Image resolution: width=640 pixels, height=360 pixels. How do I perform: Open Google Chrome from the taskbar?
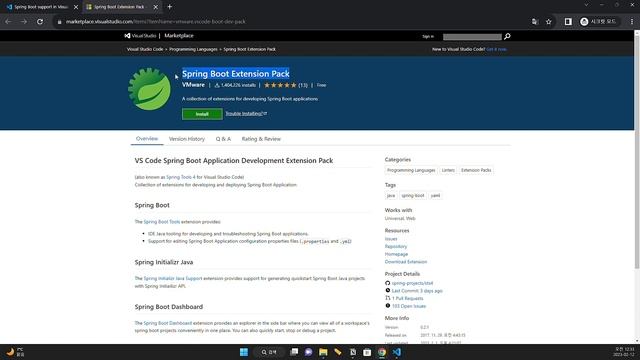coord(382,352)
